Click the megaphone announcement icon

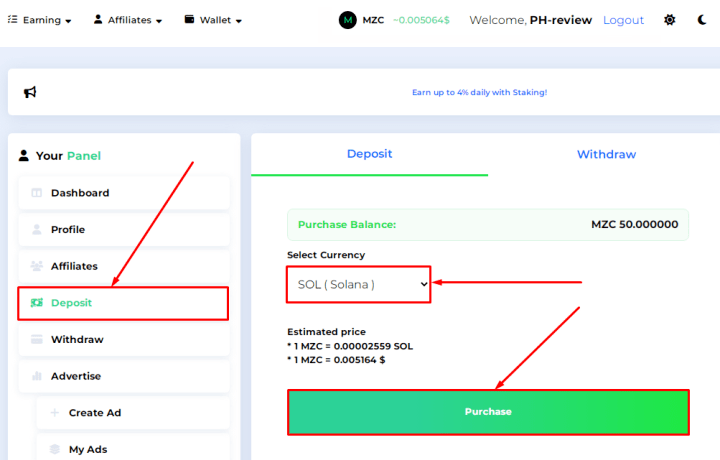point(30,92)
